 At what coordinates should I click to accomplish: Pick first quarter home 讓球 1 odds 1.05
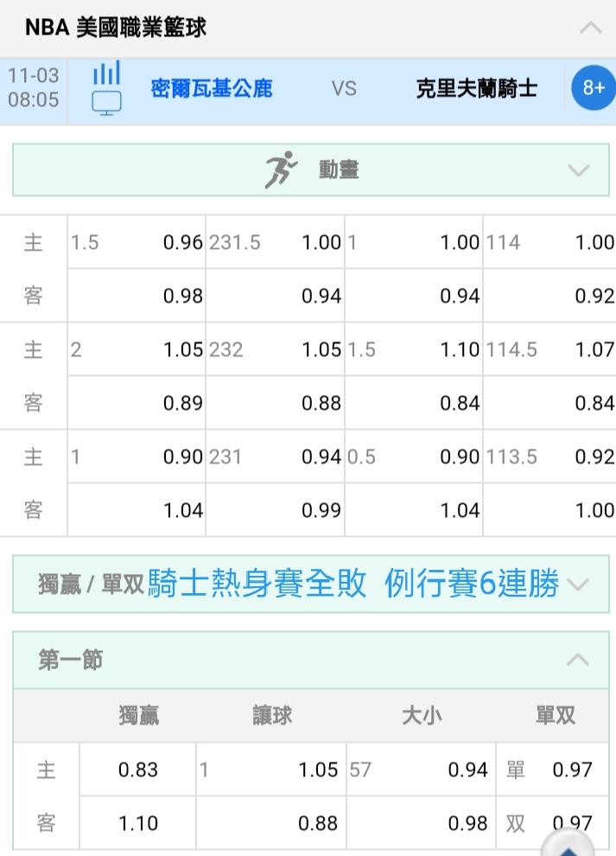click(x=270, y=770)
